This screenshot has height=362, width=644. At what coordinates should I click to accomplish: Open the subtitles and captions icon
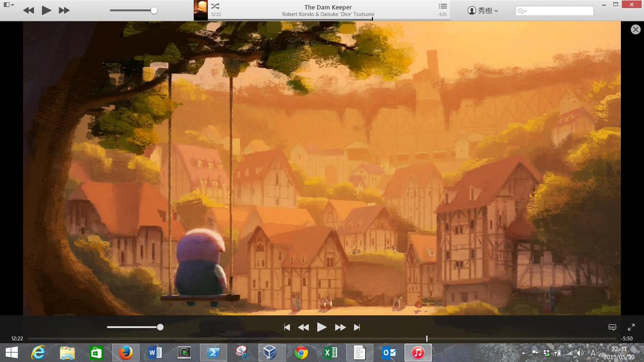612,327
